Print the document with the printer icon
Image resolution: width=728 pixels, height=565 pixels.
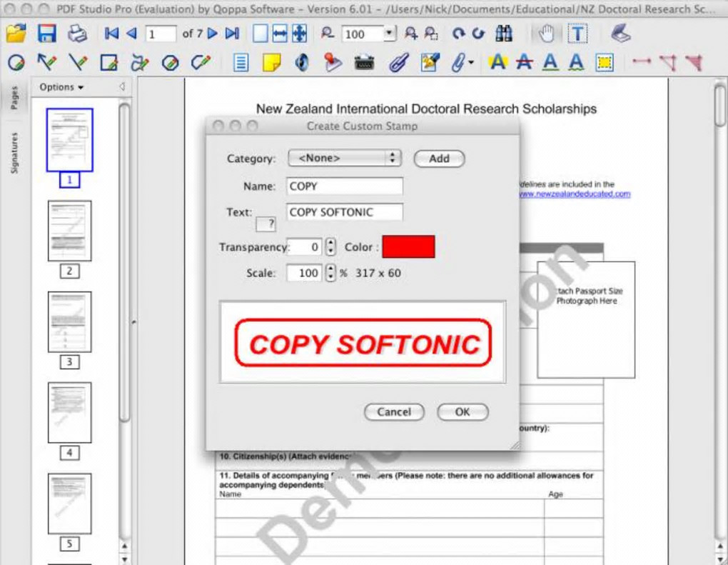coord(77,34)
